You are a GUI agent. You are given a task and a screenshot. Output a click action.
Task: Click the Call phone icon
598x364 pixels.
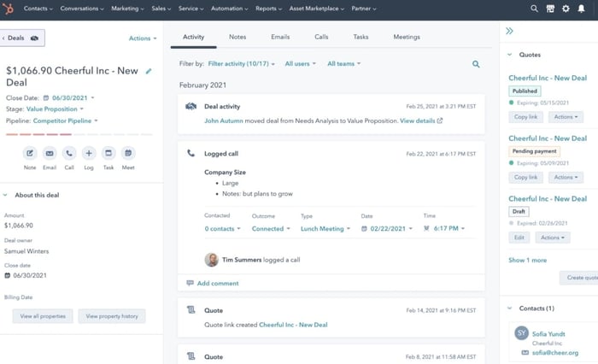click(69, 154)
